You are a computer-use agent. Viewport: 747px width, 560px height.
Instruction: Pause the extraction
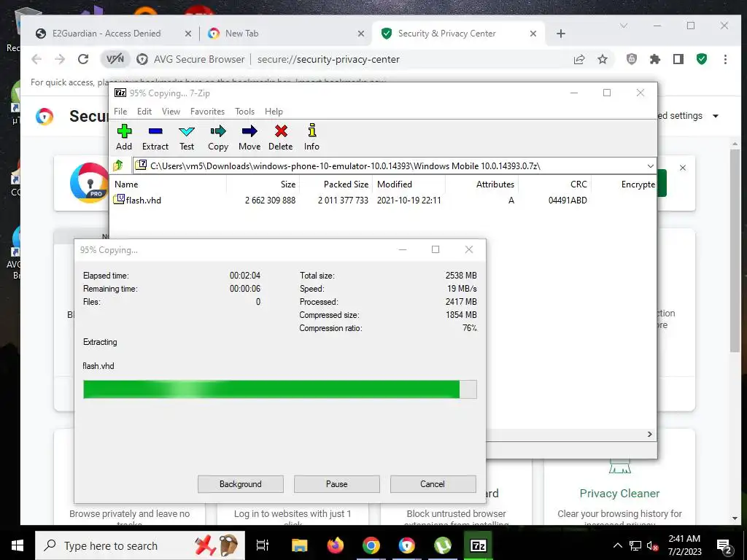(337, 484)
